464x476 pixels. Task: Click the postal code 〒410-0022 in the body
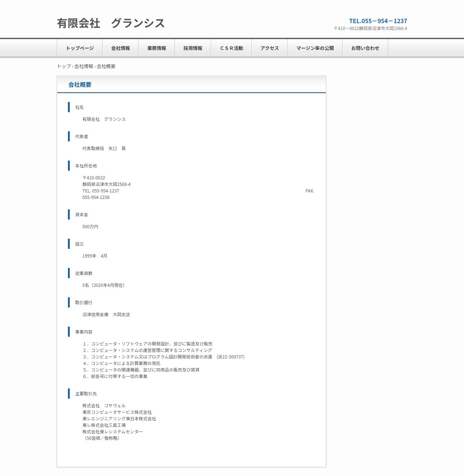tap(94, 178)
